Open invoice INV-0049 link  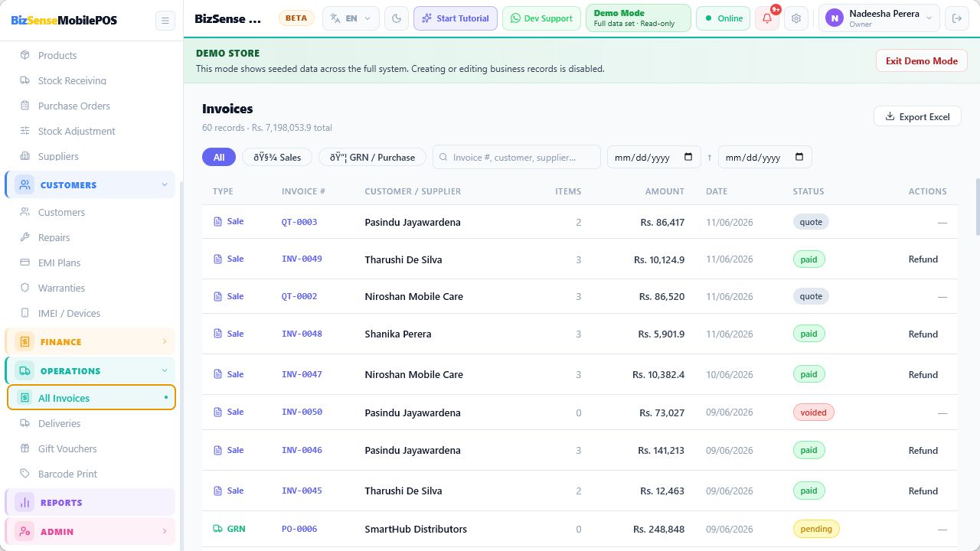pyautogui.click(x=302, y=259)
